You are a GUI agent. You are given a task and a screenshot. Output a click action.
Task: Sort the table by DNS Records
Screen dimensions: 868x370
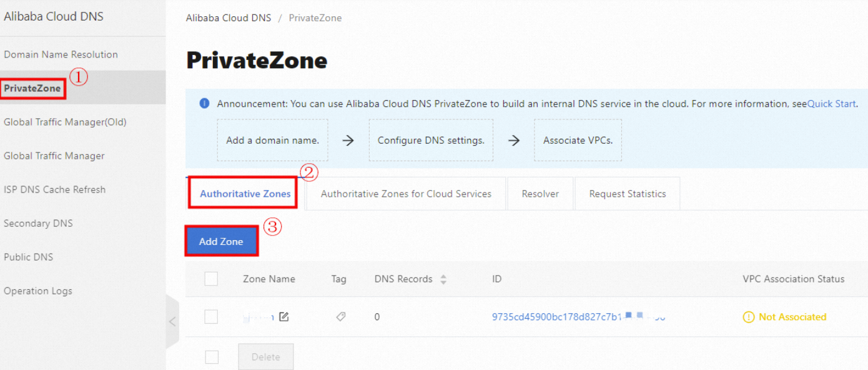[443, 279]
